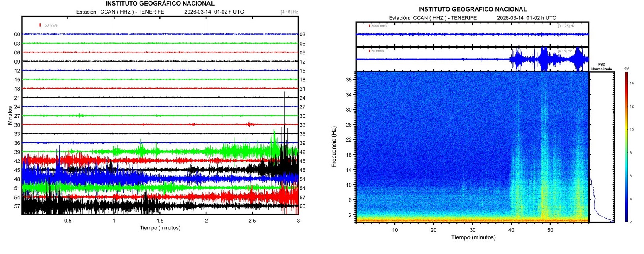Click the 'Tiempo (minutos)' label under the spectrogram

[473, 237]
